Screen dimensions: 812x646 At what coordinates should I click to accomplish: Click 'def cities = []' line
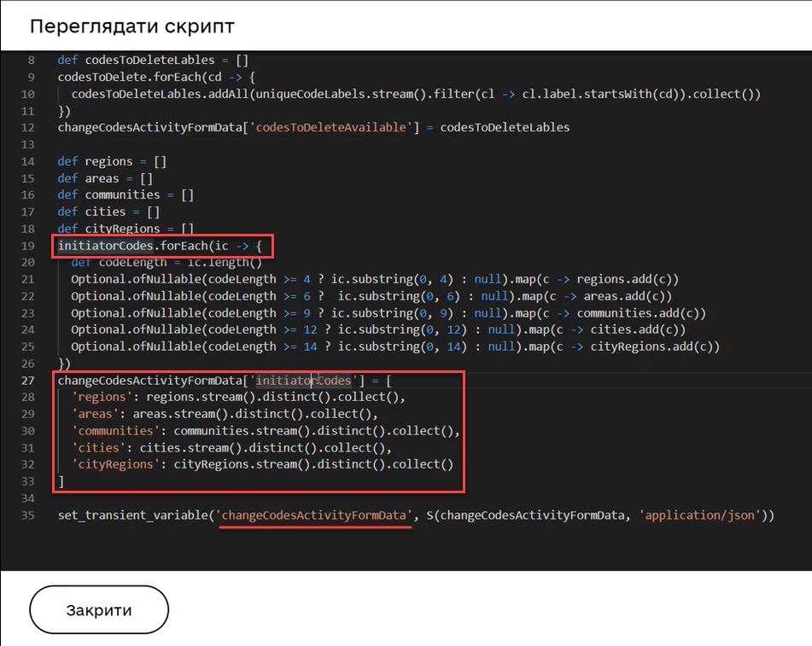(108, 212)
